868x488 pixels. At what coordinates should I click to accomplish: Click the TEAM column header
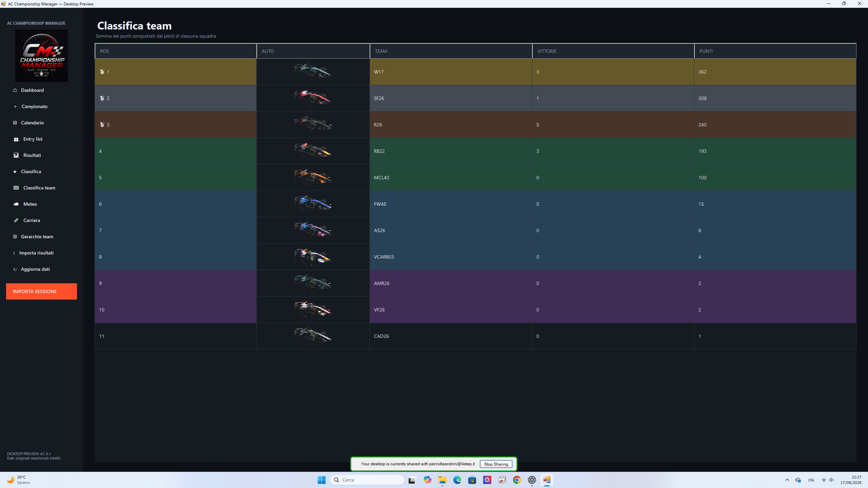pyautogui.click(x=451, y=51)
